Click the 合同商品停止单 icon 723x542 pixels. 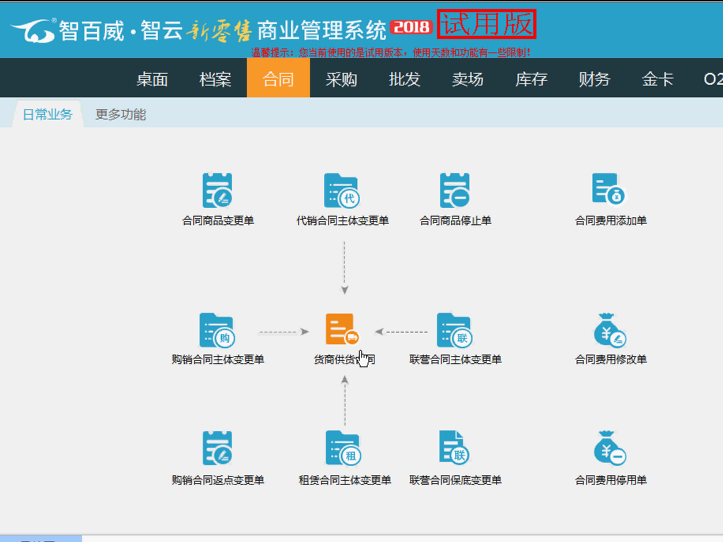[455, 190]
